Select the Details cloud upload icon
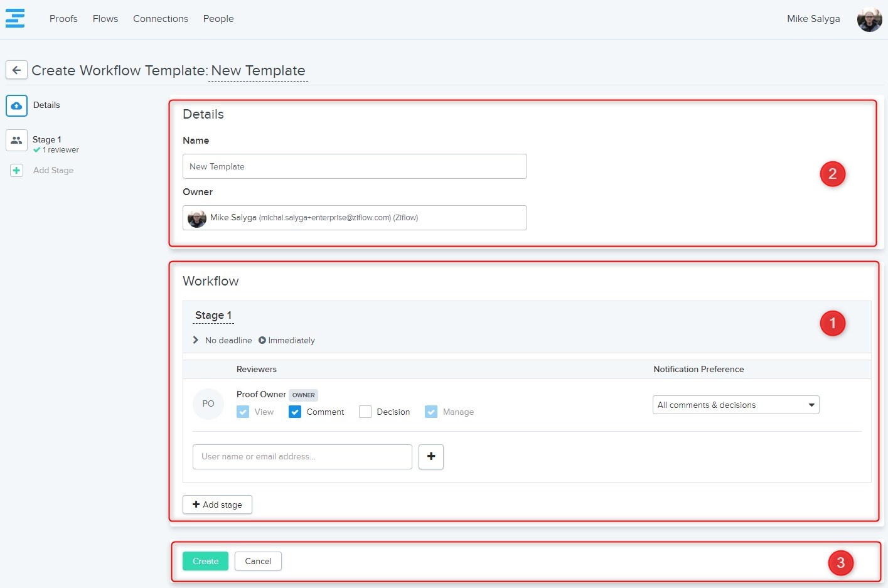The image size is (888, 588). pyautogui.click(x=16, y=105)
